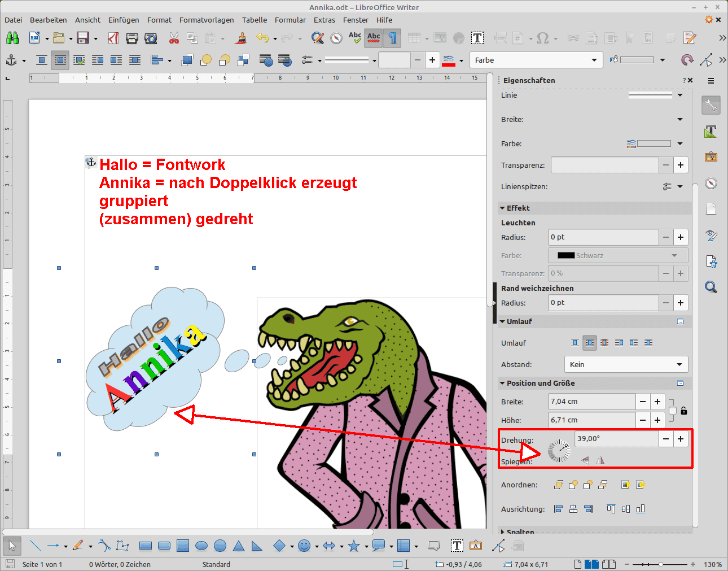Toggle automatic spell checking

374,38
